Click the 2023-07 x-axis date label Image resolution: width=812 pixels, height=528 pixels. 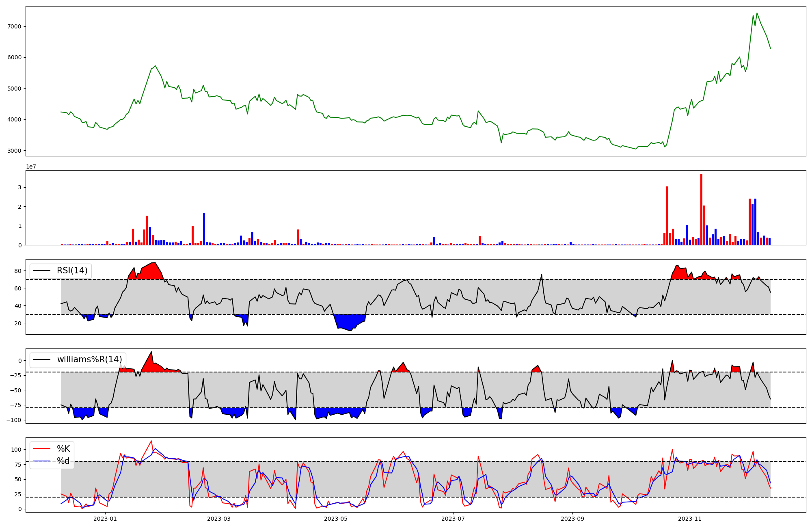click(x=453, y=519)
